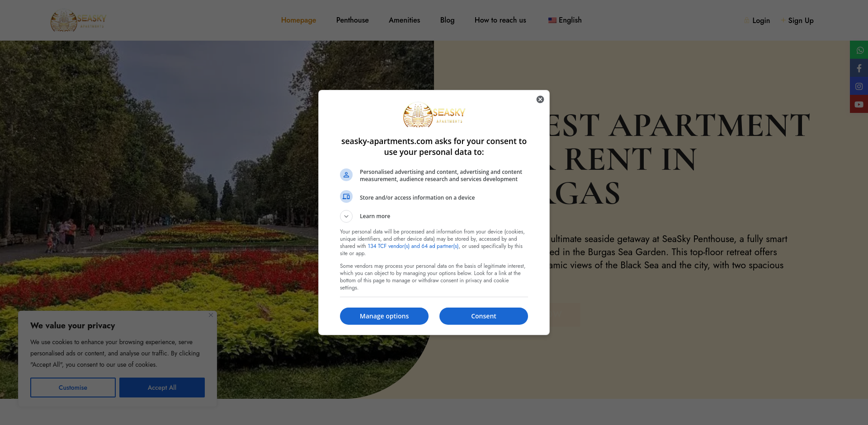Open the WhatsApp sidebar icon
This screenshot has width=868, height=425.
[859, 50]
